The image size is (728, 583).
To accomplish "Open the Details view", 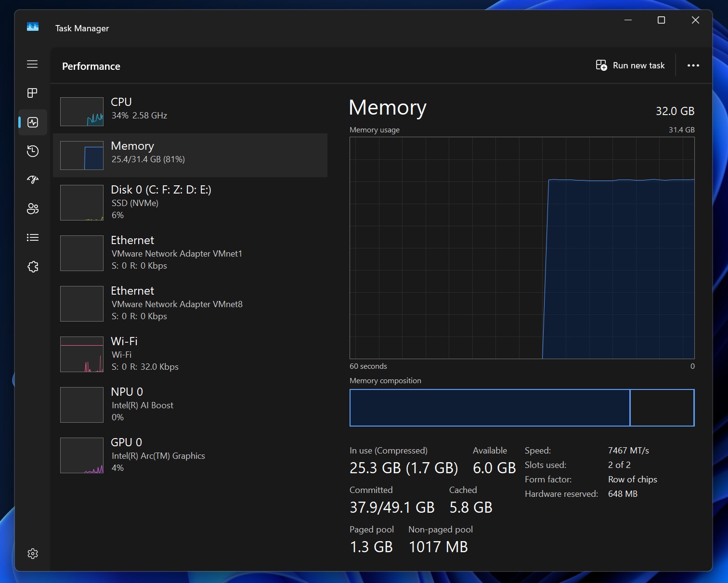I will click(32, 237).
